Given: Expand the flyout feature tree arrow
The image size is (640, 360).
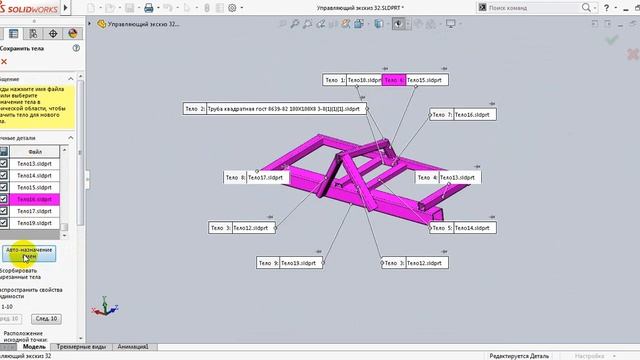Looking at the screenshot, I should coord(89,24).
